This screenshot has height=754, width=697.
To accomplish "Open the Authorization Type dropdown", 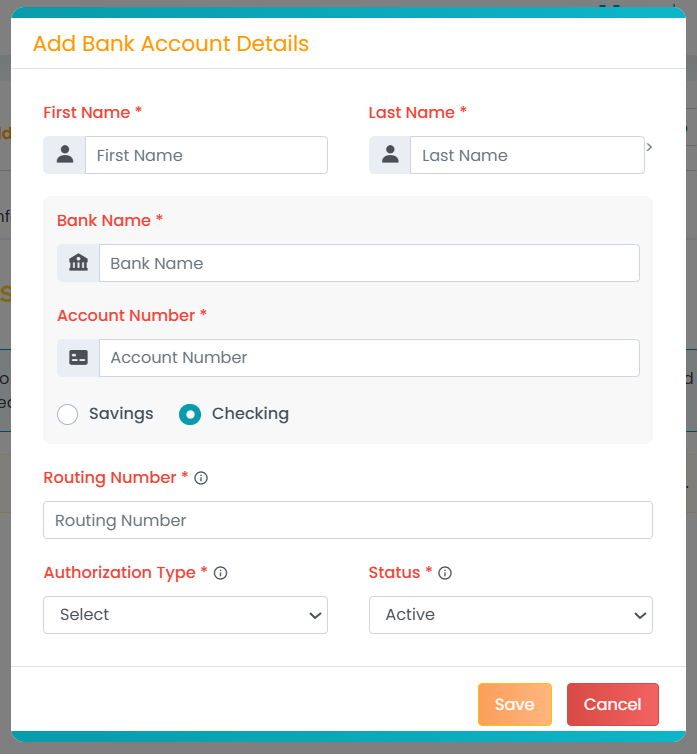I will click(185, 615).
